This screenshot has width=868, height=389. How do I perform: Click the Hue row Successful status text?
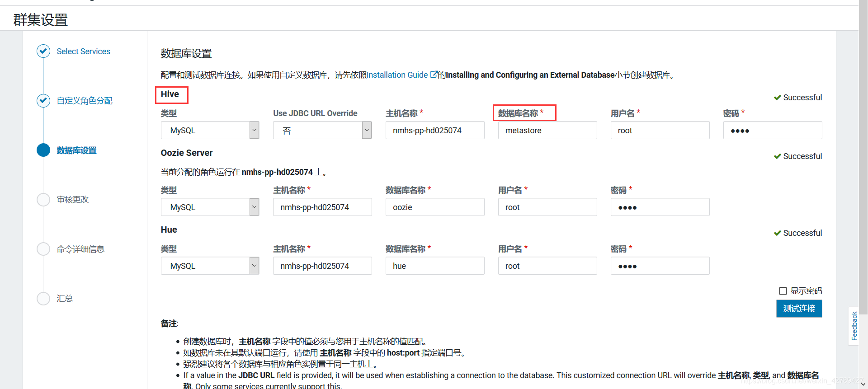coord(802,233)
